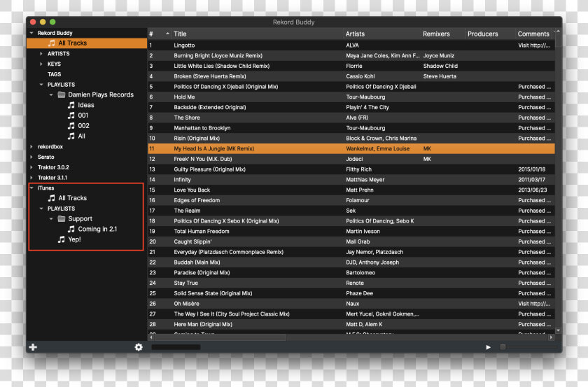Expand the Serato collection

tap(31, 157)
